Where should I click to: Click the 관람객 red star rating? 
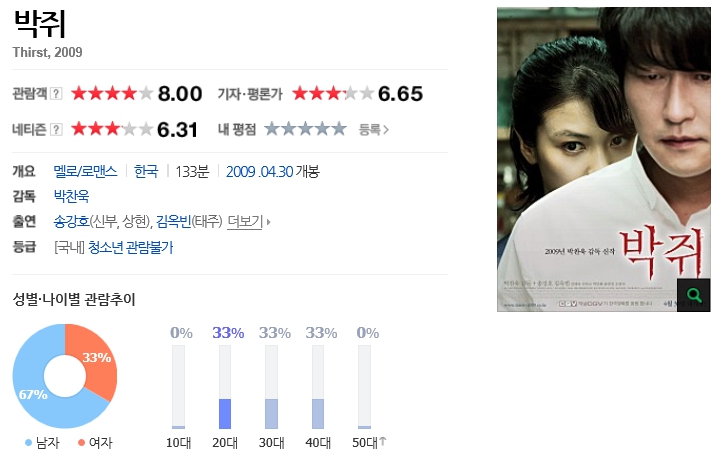[x=112, y=93]
